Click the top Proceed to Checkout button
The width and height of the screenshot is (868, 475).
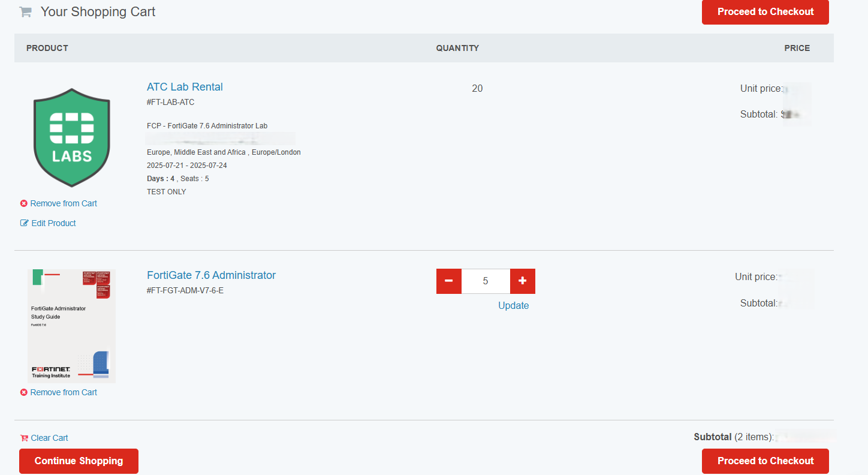765,12
